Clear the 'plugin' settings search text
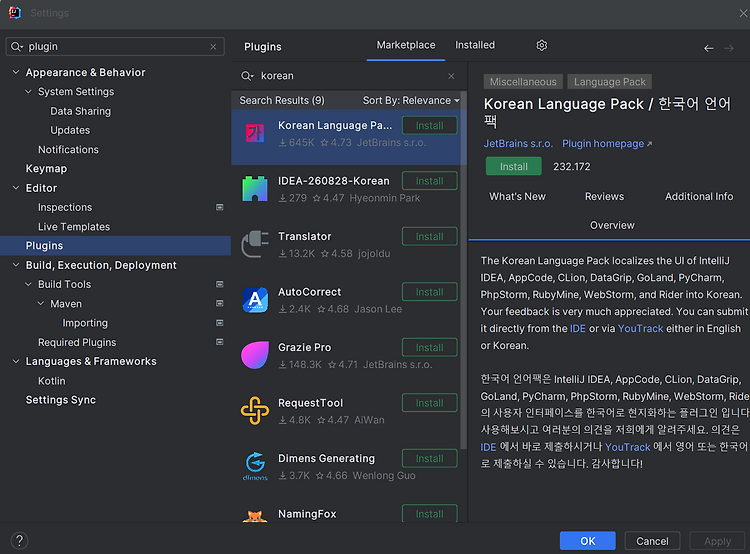This screenshot has height=554, width=750. [213, 47]
